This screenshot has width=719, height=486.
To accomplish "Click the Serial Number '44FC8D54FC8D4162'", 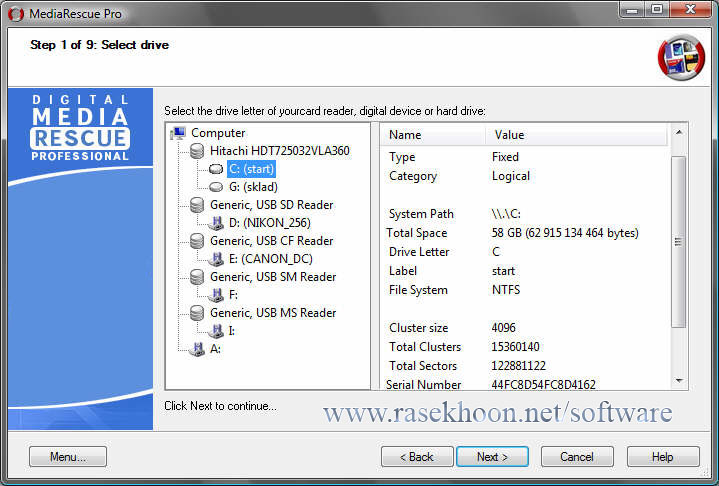I will point(543,384).
